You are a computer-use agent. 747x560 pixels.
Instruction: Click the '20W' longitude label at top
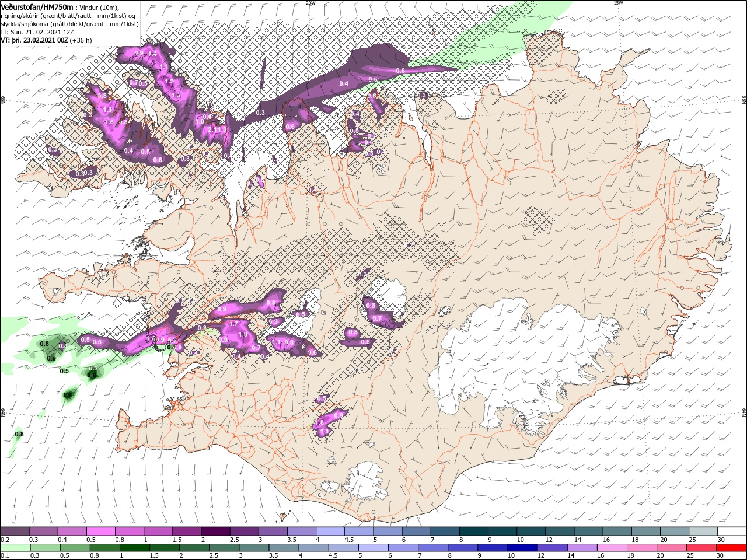pyautogui.click(x=310, y=3)
